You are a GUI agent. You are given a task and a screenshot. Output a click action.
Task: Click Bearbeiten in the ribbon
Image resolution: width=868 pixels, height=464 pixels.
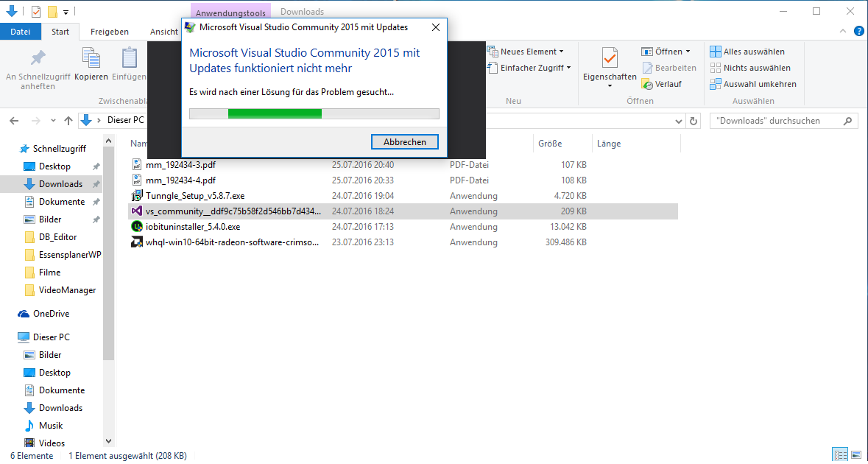[668, 68]
